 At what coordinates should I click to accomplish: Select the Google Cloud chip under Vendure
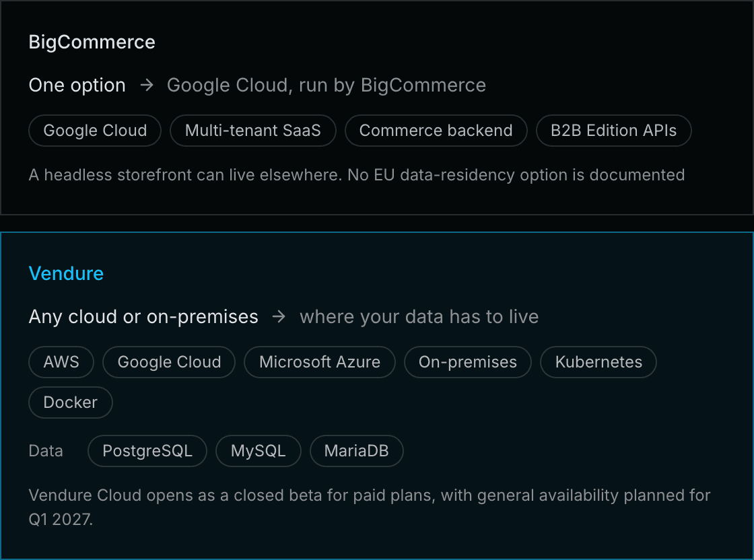(x=169, y=362)
